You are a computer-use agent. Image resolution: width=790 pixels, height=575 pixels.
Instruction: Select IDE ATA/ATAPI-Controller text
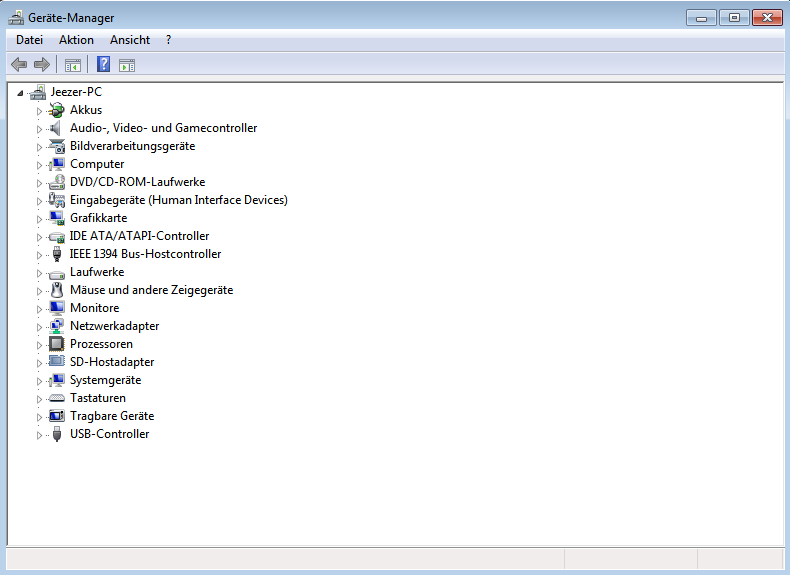click(x=140, y=236)
